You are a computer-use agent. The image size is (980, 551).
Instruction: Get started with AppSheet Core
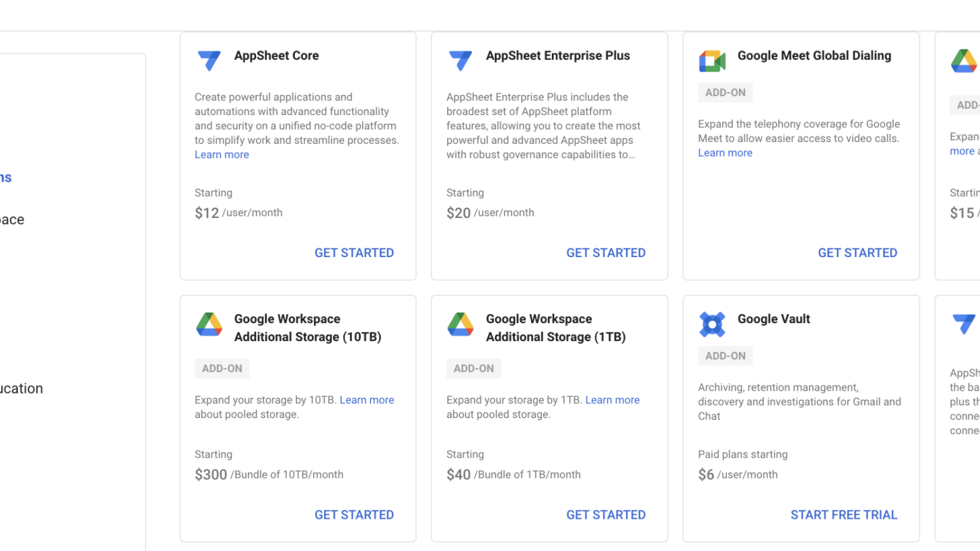coord(354,253)
